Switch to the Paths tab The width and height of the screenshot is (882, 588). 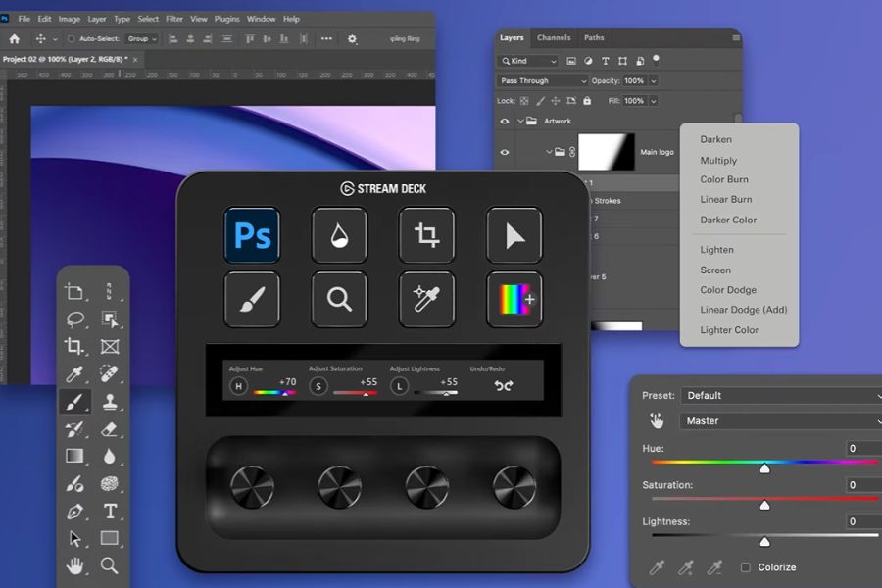coord(594,37)
